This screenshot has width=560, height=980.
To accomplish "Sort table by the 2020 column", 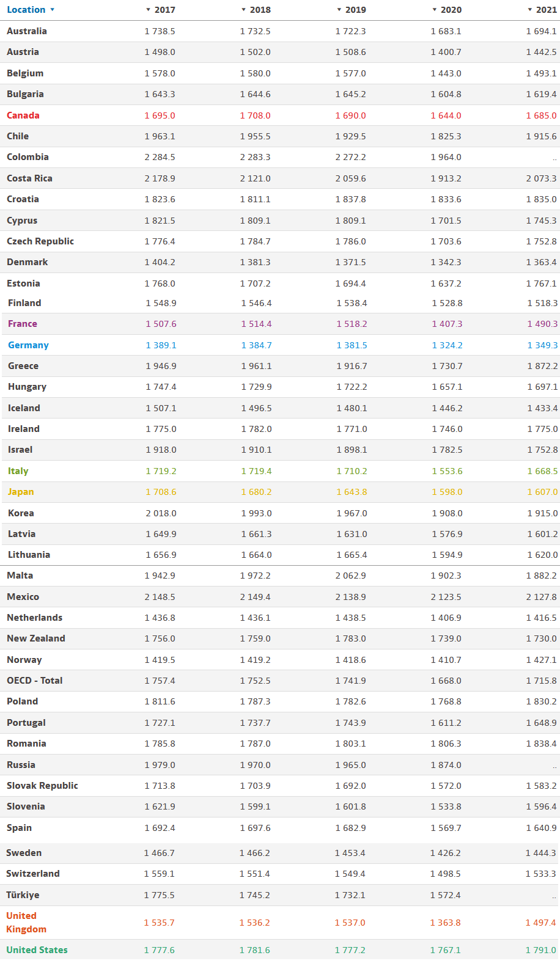I will pyautogui.click(x=447, y=10).
